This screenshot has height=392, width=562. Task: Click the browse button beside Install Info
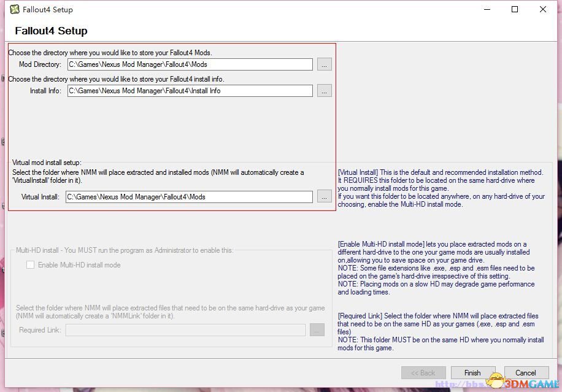point(325,91)
